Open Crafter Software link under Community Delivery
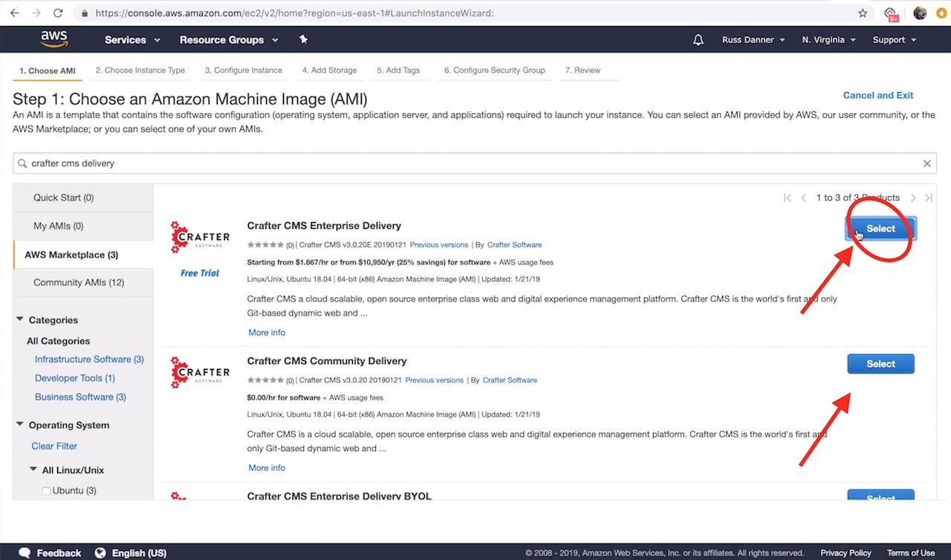Viewport: 951px width, 560px height. pos(510,380)
